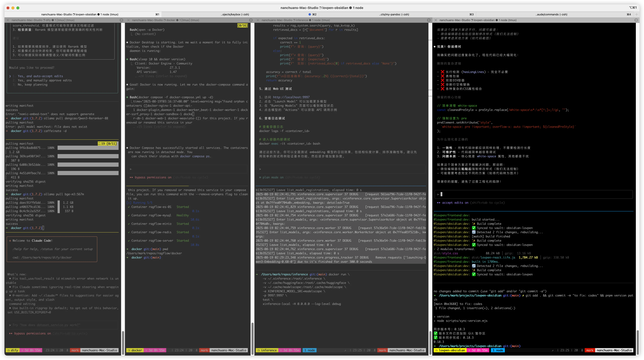Click progress bar for pulling 369ca498f347
This screenshot has height=360, width=644.
click(x=88, y=156)
